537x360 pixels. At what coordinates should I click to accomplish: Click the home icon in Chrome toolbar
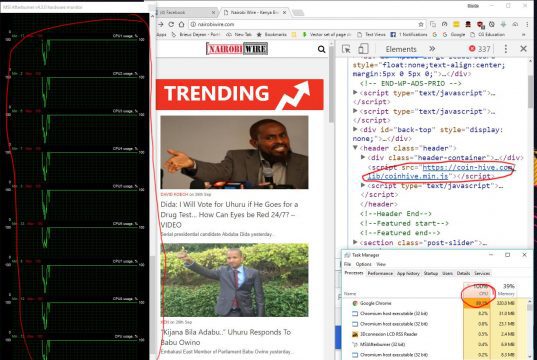click(182, 24)
